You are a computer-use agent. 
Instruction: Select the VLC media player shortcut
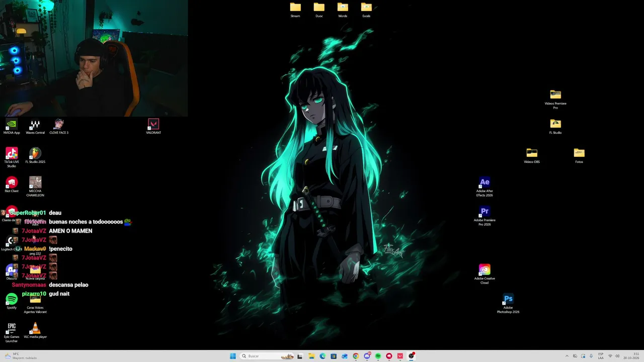[35, 330]
